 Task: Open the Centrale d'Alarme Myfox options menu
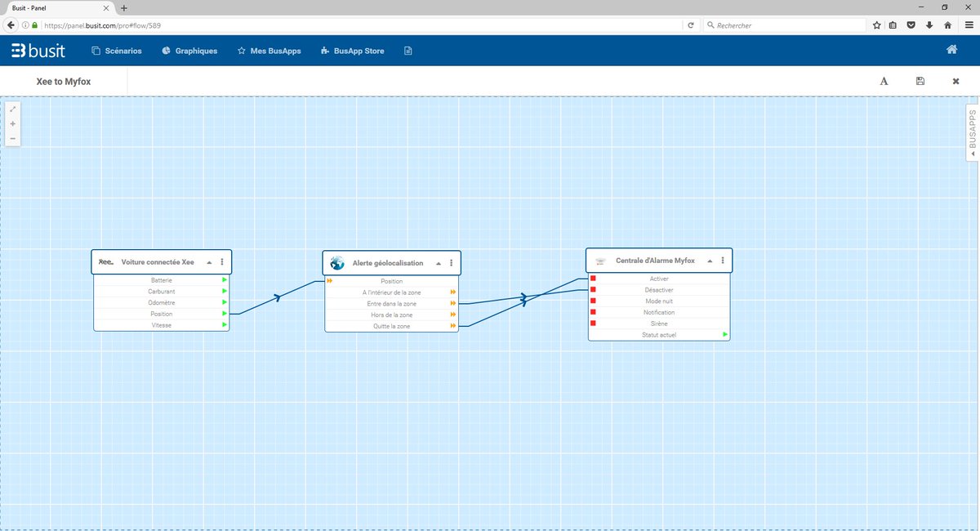click(722, 261)
